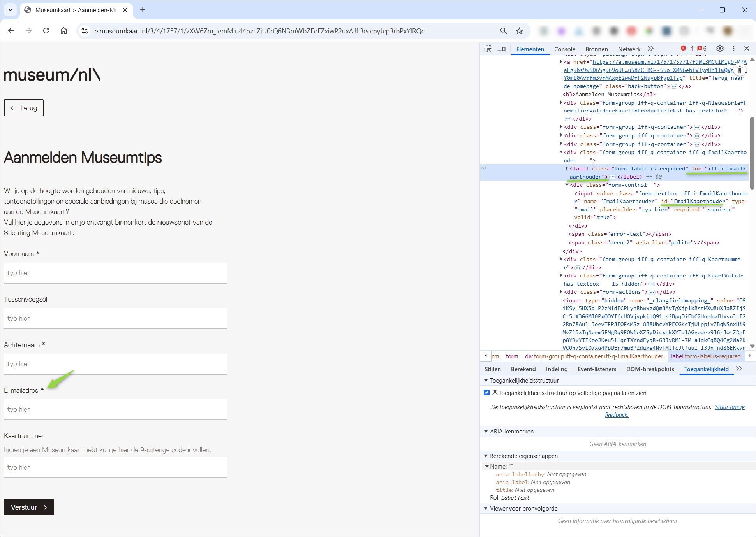
Task: Open DevTools more options menu
Action: (733, 49)
